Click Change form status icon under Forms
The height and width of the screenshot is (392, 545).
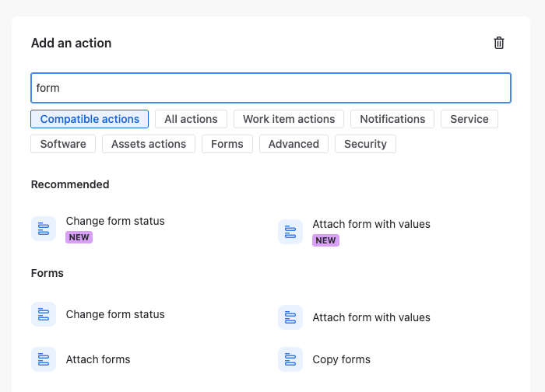tap(44, 314)
